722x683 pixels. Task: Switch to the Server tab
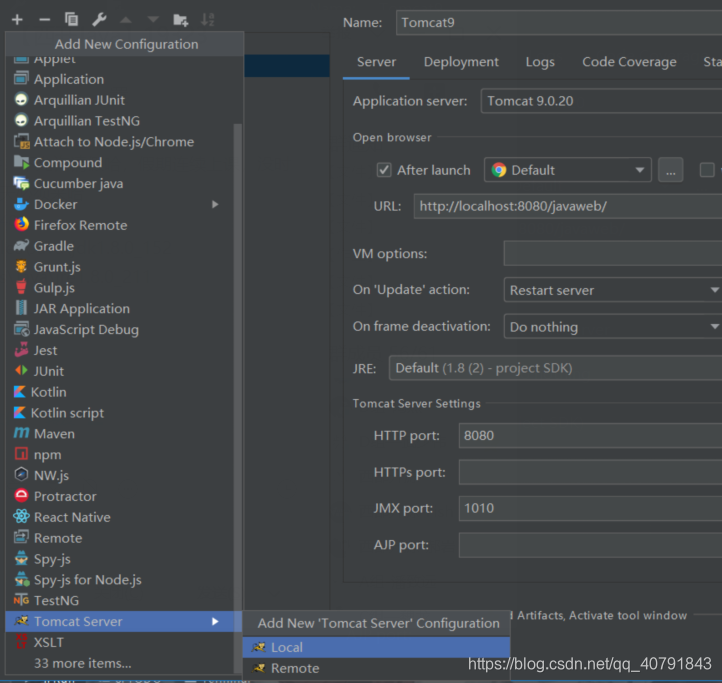pos(376,62)
